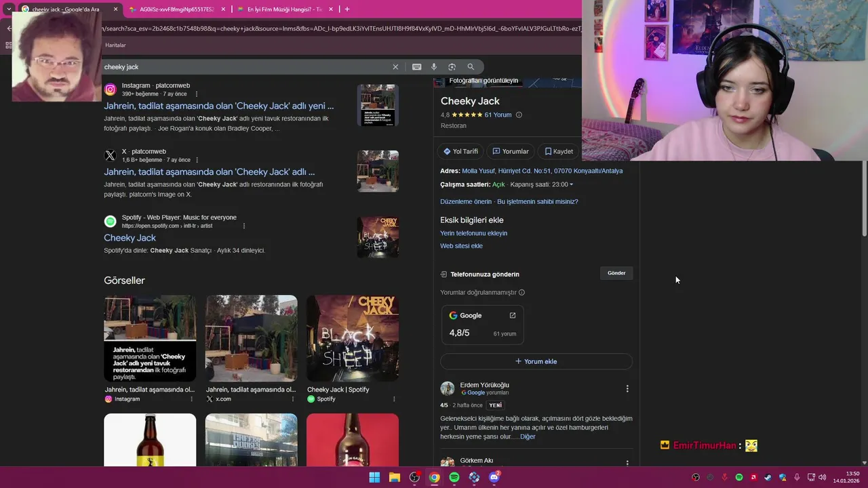
Task: Open options menu for Instagram result
Action: click(x=197, y=94)
